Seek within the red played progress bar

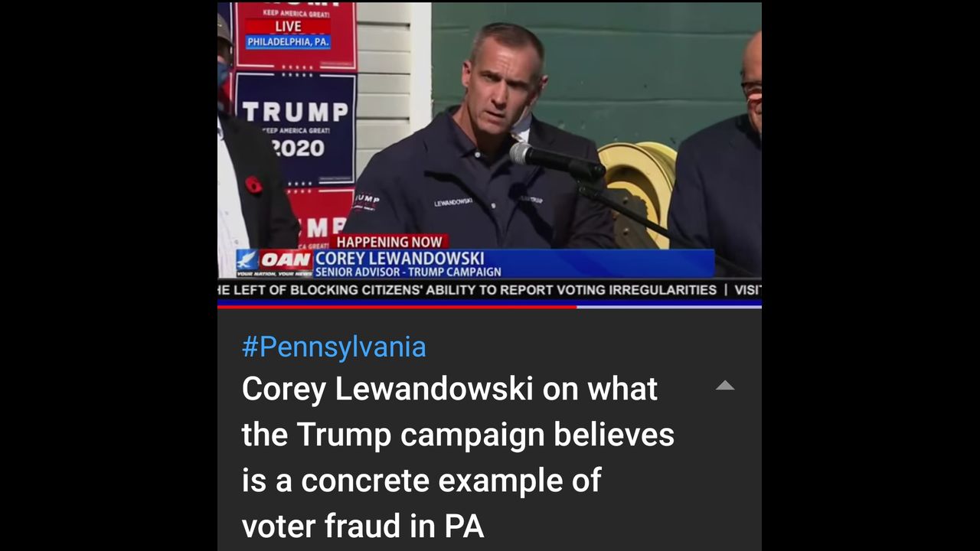(x=397, y=306)
